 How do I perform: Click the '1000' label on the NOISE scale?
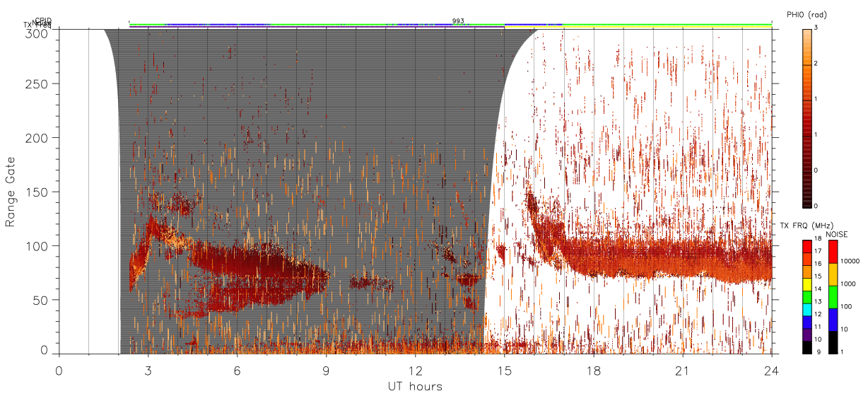pyautogui.click(x=848, y=284)
